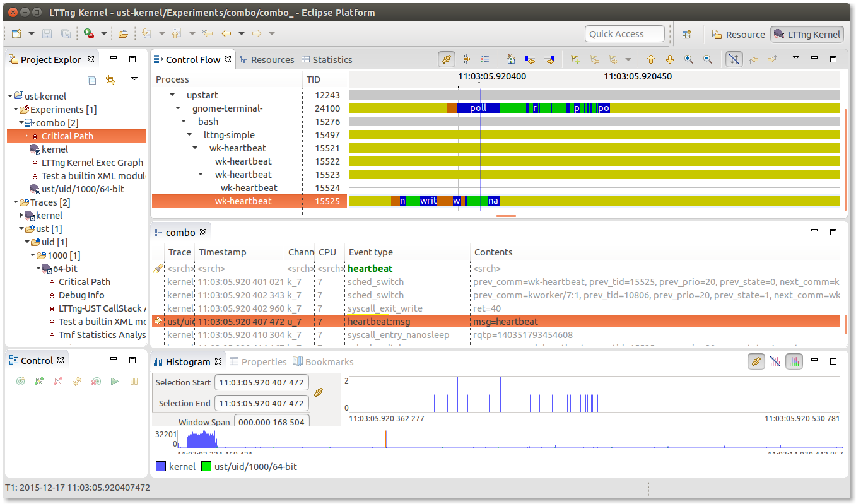The image size is (856, 504).
Task: Click the pause icon in Control view
Action: click(x=134, y=381)
